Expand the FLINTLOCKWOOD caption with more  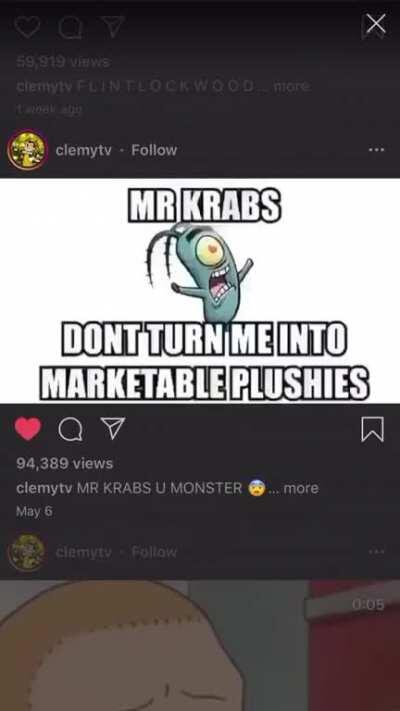(292, 86)
